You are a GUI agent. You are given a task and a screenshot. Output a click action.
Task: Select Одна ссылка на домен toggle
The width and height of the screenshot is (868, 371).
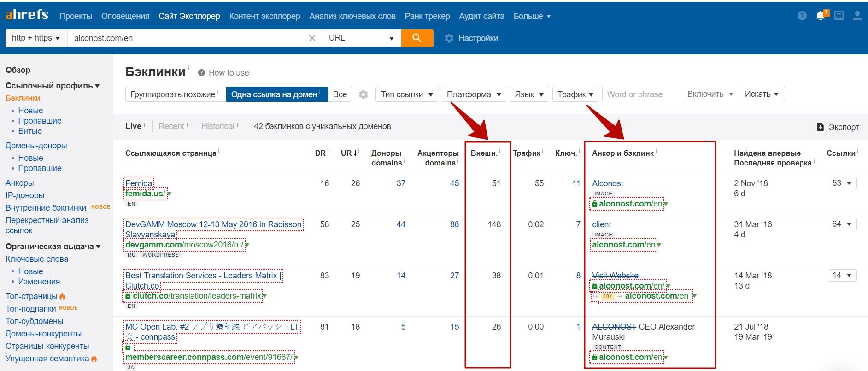click(277, 94)
